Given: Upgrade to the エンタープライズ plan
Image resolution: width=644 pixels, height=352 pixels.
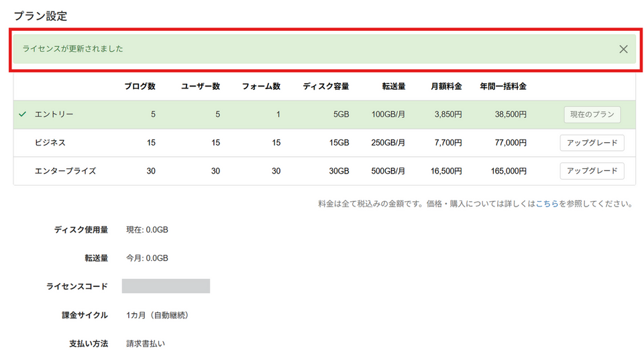Looking at the screenshot, I should [x=592, y=171].
